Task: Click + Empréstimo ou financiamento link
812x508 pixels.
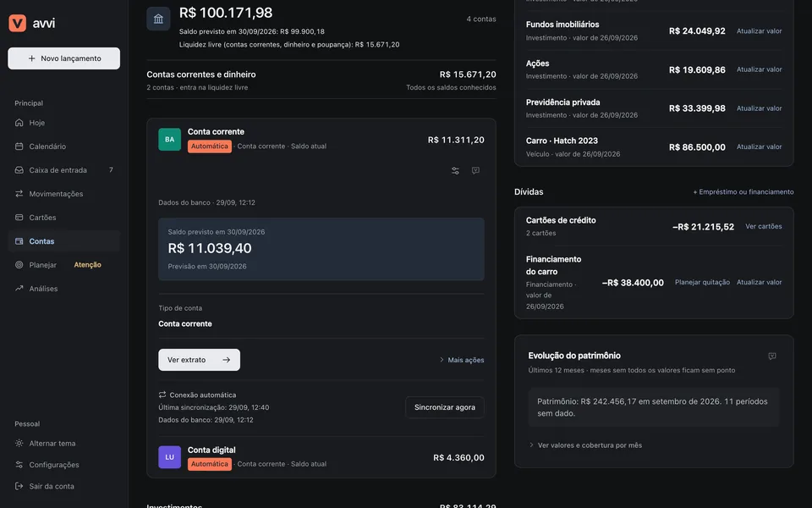Action: [x=743, y=192]
